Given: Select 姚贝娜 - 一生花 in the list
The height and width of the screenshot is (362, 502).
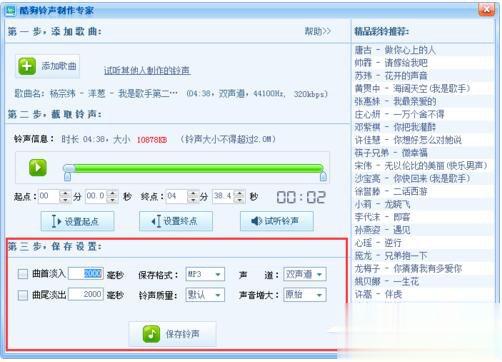Looking at the screenshot, I should pyautogui.click(x=387, y=281).
